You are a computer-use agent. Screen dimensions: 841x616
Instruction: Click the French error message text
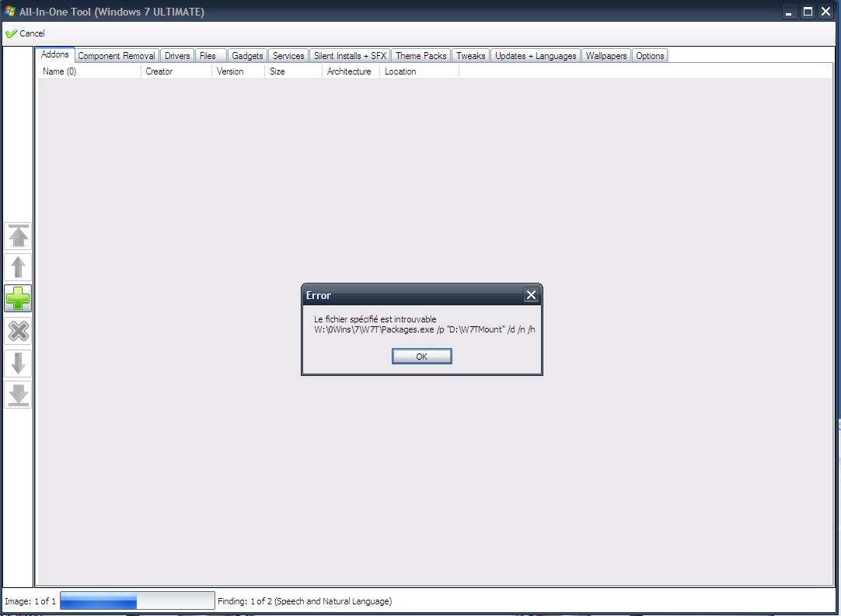(375, 319)
